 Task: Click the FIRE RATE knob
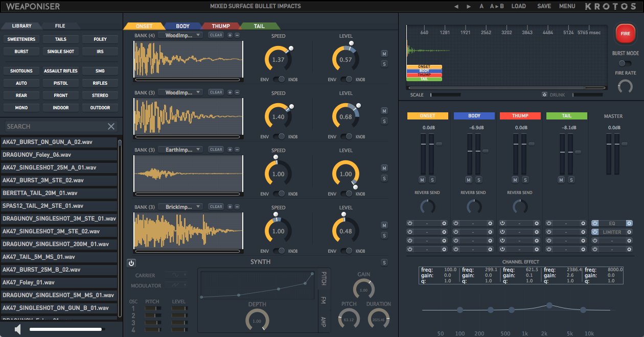pyautogui.click(x=625, y=86)
